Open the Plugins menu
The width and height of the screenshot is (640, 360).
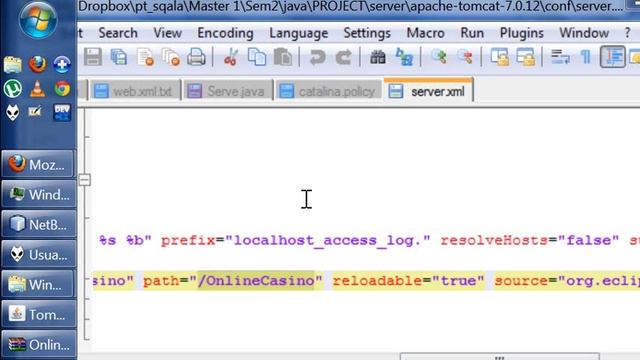click(x=522, y=33)
